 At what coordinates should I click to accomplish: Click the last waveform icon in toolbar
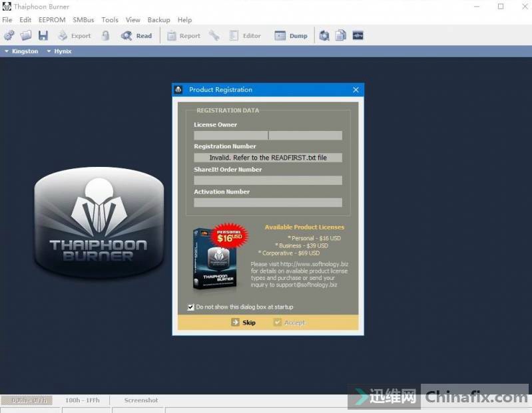point(358,36)
